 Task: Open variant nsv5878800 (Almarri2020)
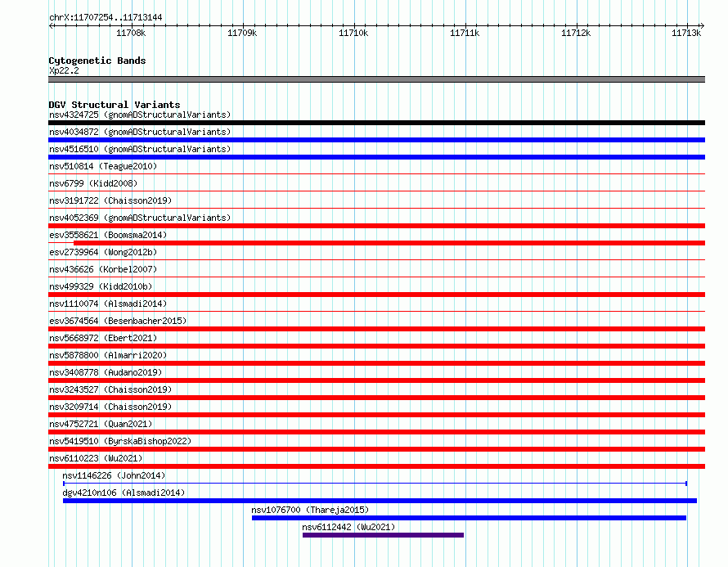click(x=108, y=355)
